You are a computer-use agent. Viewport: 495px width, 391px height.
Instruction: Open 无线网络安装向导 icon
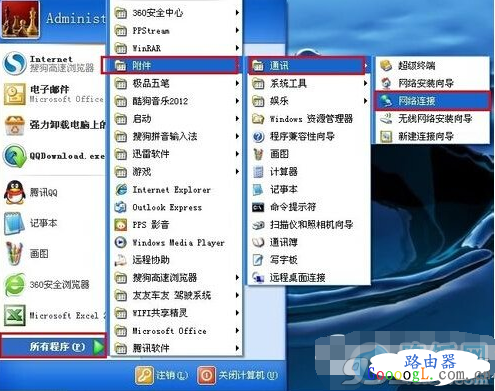(386, 118)
